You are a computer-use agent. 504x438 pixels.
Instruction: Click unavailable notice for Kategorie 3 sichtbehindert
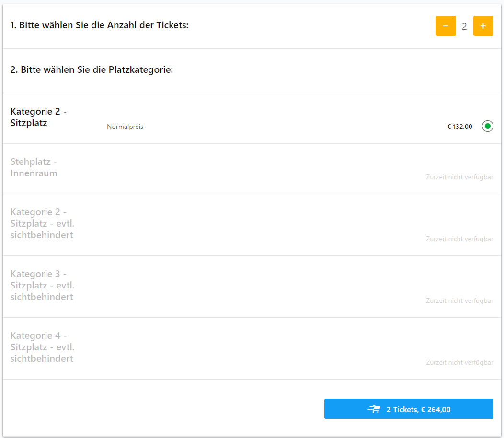tap(459, 301)
